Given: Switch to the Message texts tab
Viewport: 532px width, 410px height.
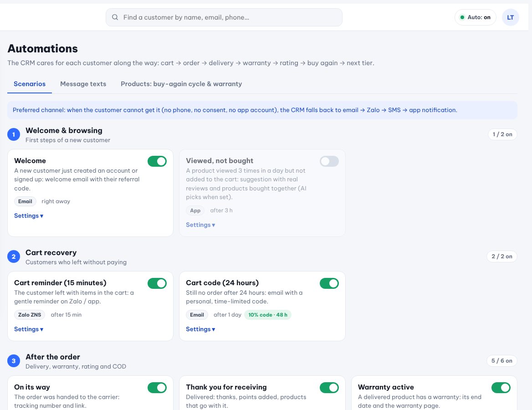Looking at the screenshot, I should coord(83,84).
